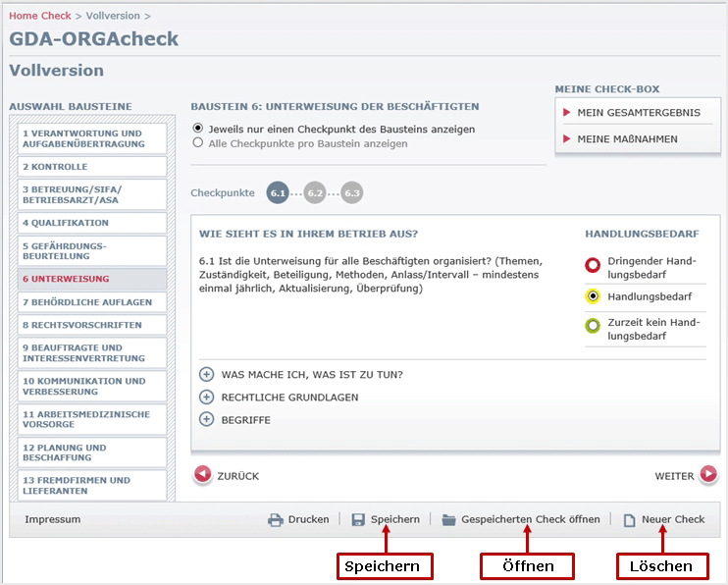Click the red WEITER arrow icon
The width and height of the screenshot is (728, 585).
[708, 474]
